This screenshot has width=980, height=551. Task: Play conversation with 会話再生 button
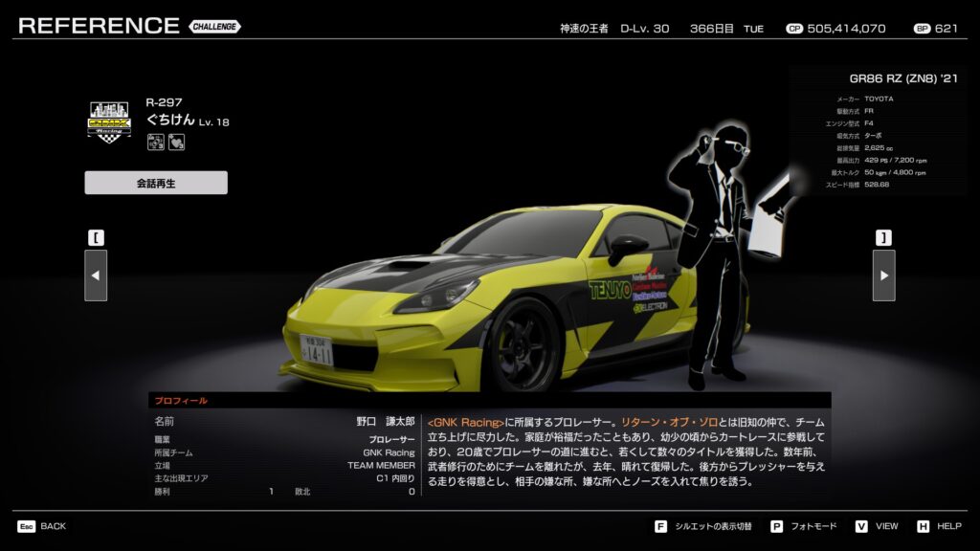pos(156,183)
